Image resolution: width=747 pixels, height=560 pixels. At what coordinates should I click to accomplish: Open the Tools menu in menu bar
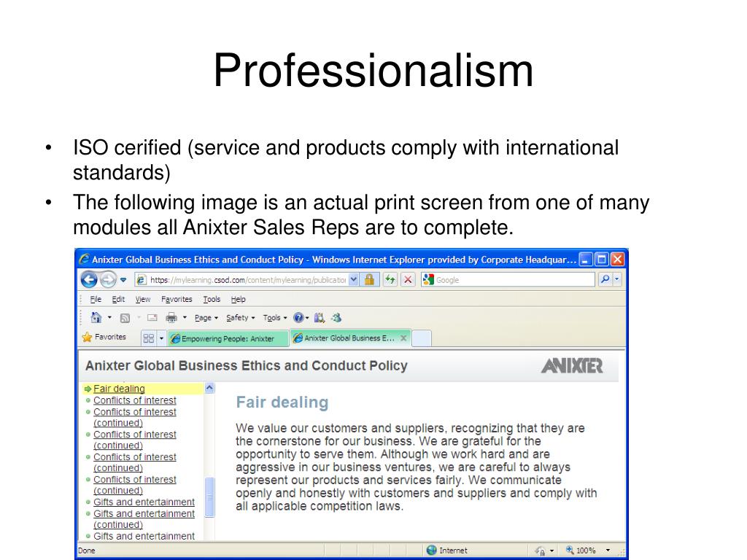coord(212,299)
